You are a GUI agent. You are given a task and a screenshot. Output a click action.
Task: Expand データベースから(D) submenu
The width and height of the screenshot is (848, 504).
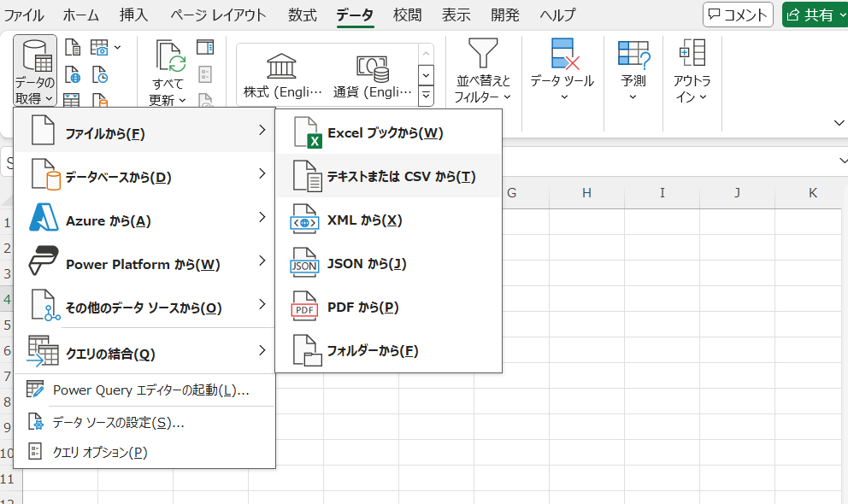coord(144,174)
